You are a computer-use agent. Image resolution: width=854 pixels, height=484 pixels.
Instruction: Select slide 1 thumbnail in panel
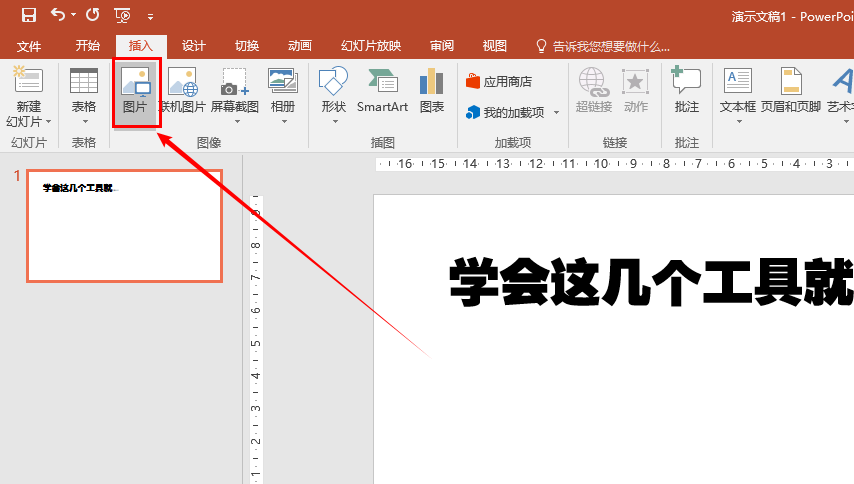125,226
